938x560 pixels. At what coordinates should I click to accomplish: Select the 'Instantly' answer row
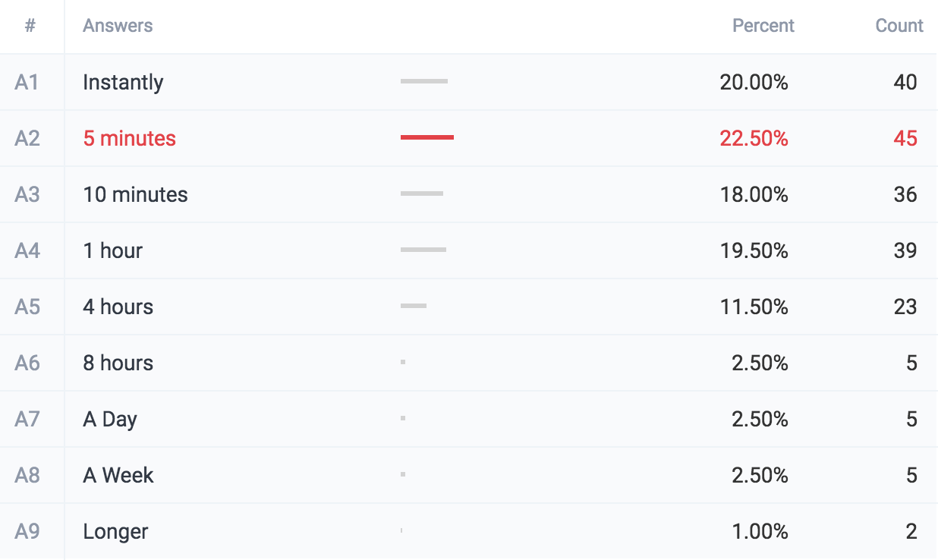click(123, 82)
